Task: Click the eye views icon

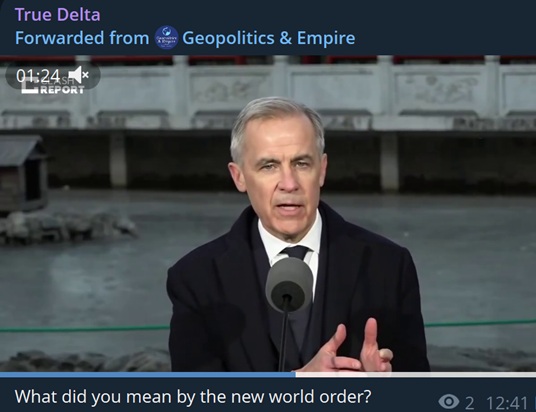Action: point(448,402)
